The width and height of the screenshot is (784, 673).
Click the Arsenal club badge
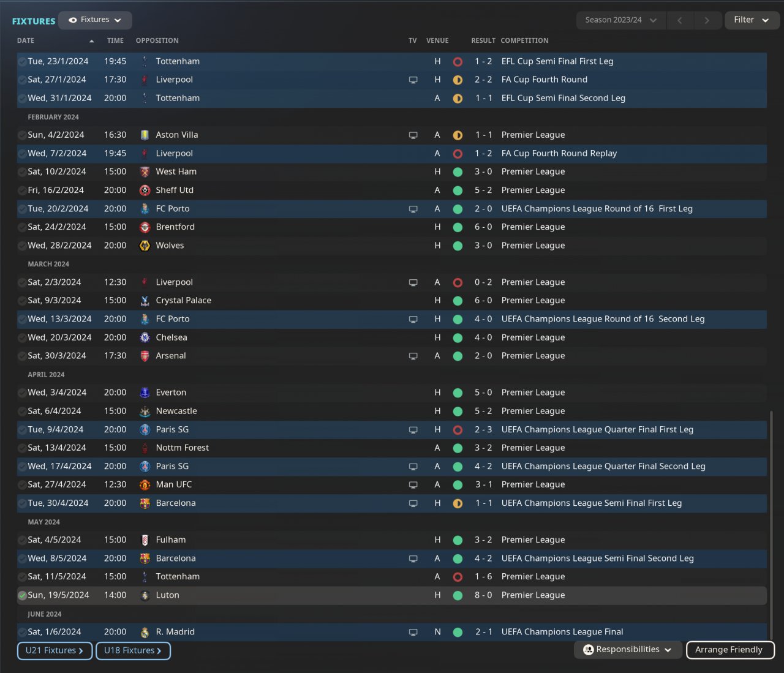pos(145,356)
